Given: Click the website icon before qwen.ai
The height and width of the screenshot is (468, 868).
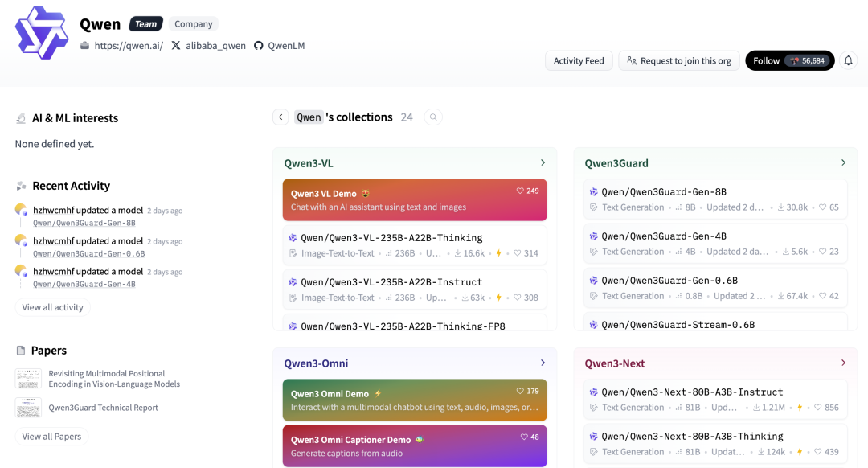Looking at the screenshot, I should click(84, 45).
